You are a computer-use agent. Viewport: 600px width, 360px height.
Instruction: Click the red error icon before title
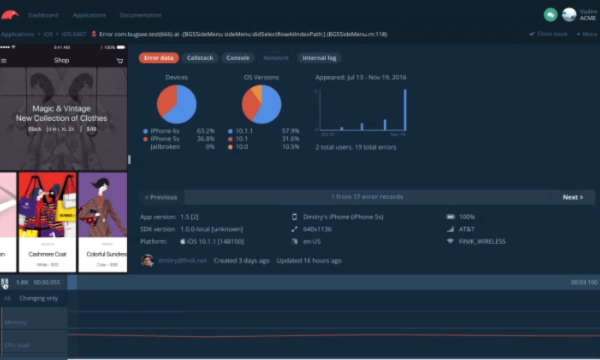94,34
